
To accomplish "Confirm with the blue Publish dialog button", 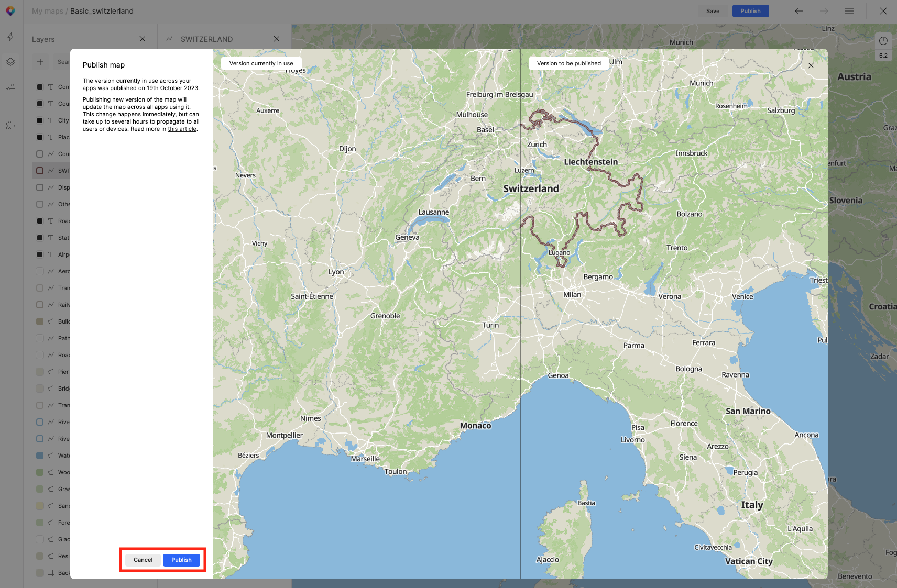I will point(181,560).
